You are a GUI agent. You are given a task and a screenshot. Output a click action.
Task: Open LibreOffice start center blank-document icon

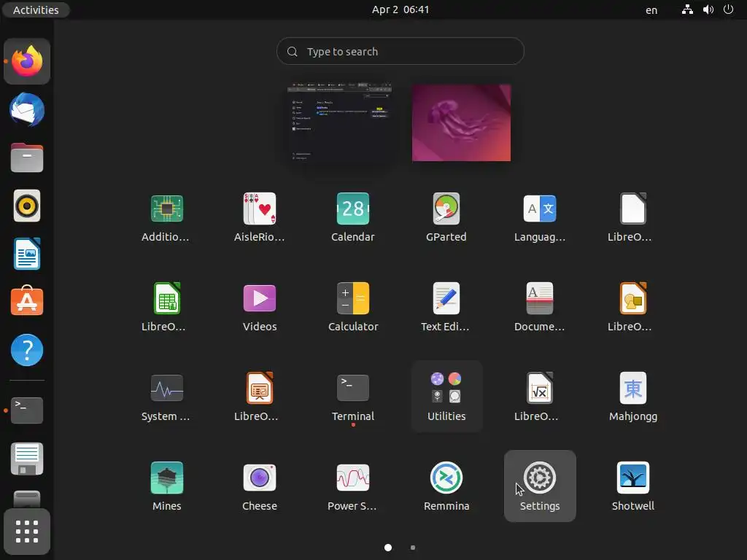click(x=633, y=209)
